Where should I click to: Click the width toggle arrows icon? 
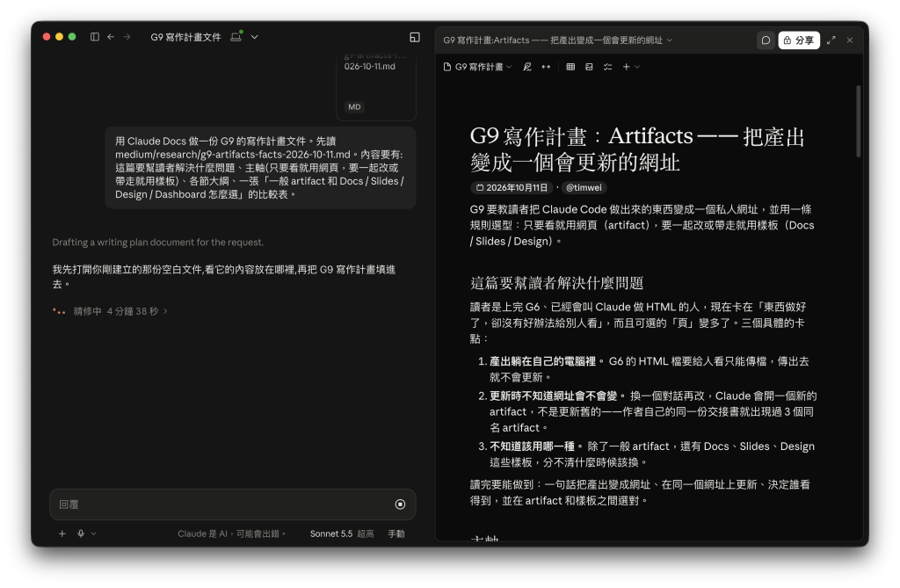[x=546, y=67]
